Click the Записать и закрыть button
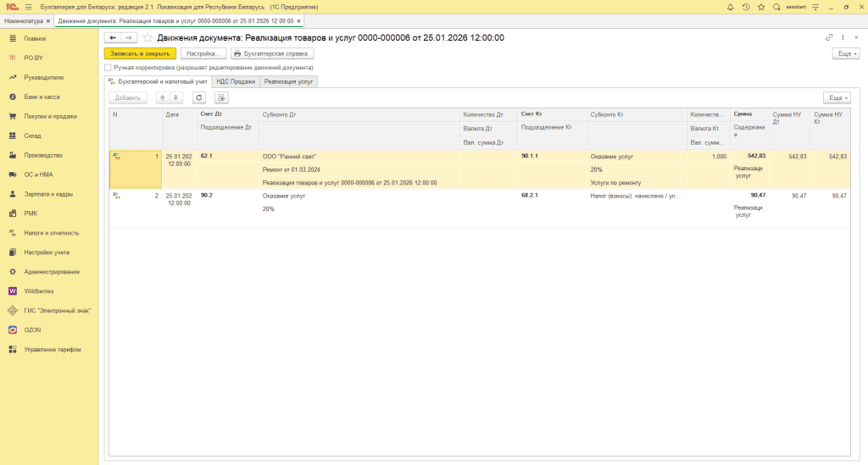The width and height of the screenshot is (868, 465). [140, 53]
